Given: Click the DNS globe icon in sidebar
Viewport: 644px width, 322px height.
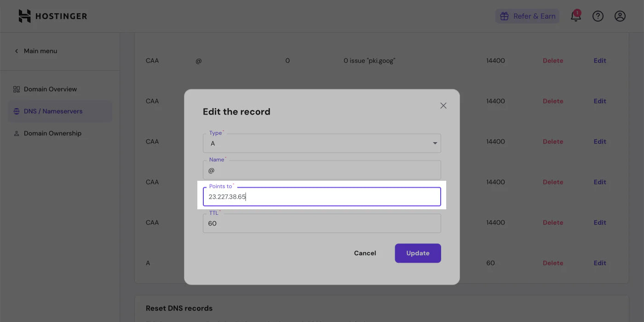Looking at the screenshot, I should click(x=17, y=111).
